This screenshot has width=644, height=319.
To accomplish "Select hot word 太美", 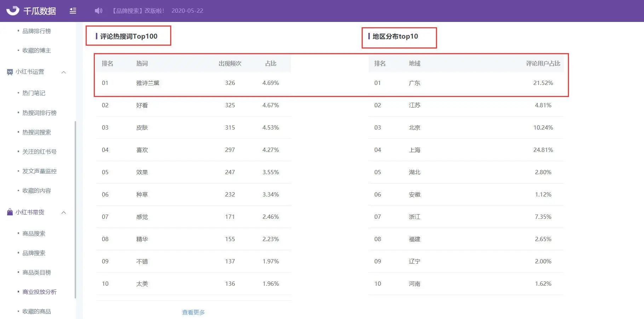I will 142,284.
